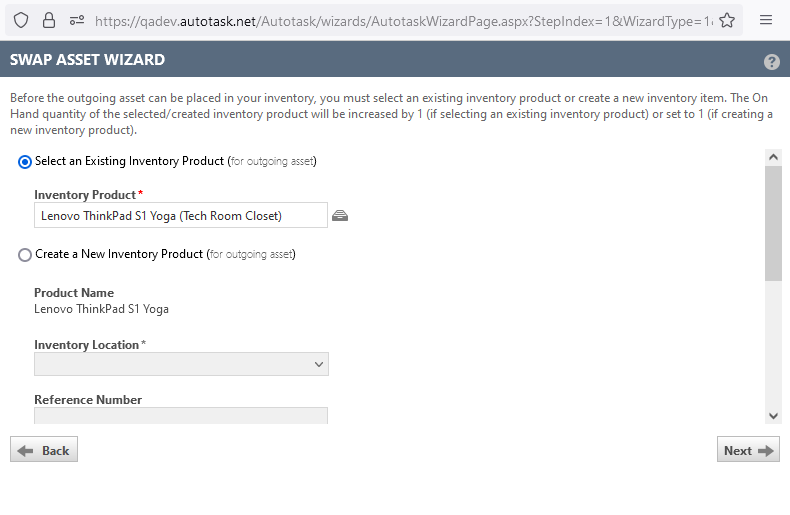The image size is (790, 515).
Task: Open wizard help question mark icon
Action: coord(771,62)
